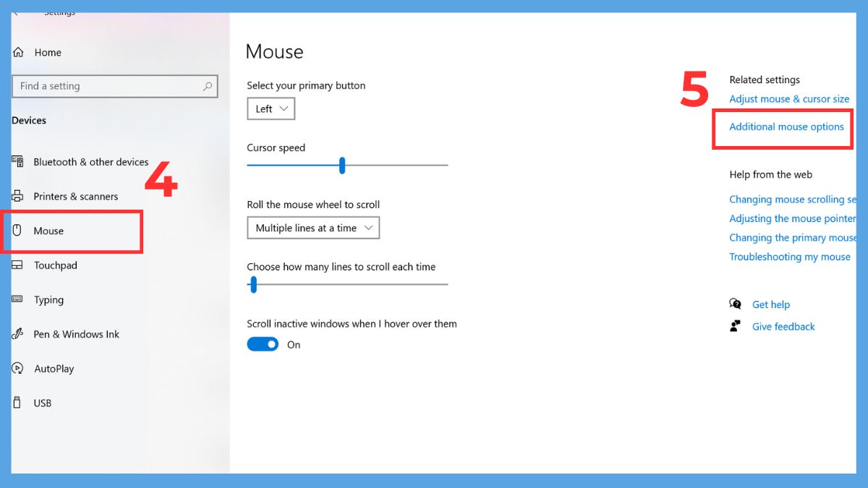The height and width of the screenshot is (488, 868).
Task: Click the Cursor speed slider handle
Action: point(342,166)
